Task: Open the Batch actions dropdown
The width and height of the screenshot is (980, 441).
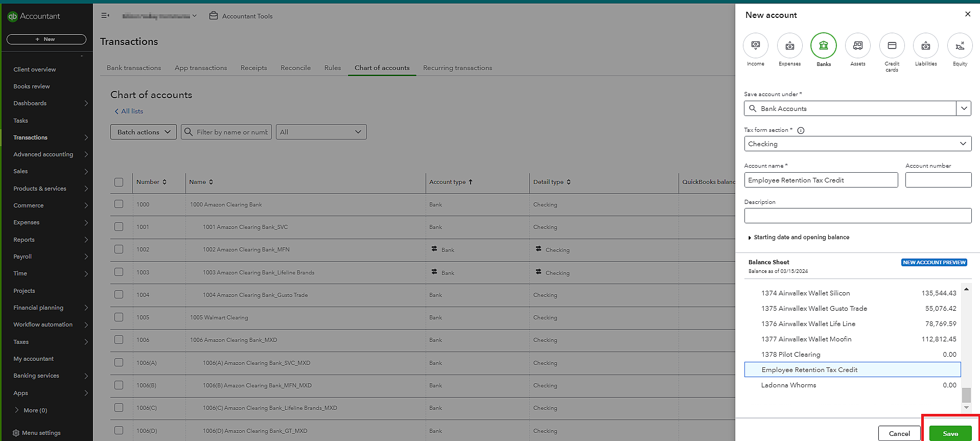Action: click(144, 132)
